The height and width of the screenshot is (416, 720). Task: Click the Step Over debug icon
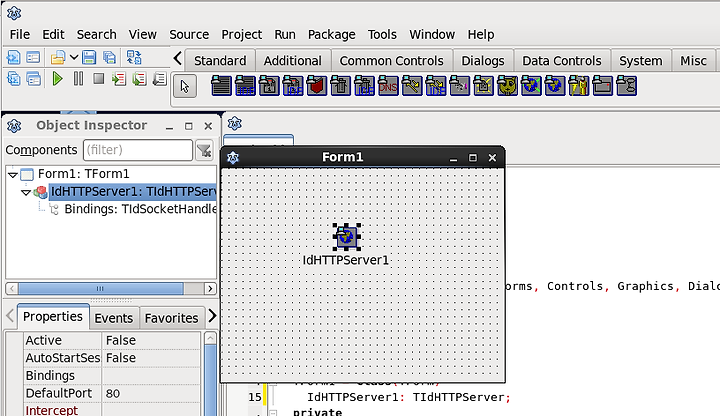coord(139,79)
